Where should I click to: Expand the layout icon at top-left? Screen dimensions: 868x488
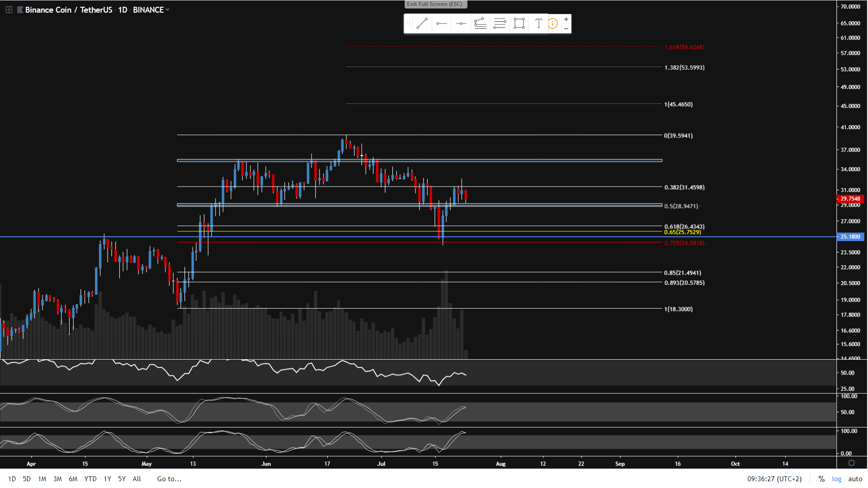pos(9,9)
